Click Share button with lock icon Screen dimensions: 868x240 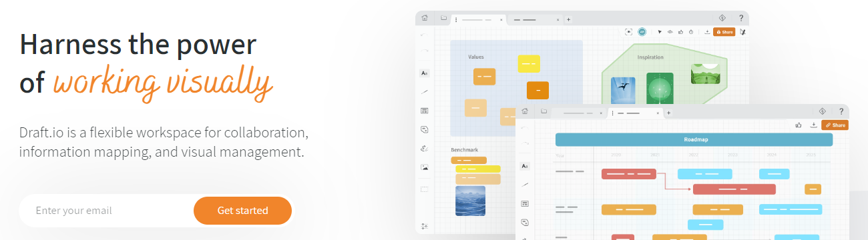pyautogui.click(x=724, y=31)
